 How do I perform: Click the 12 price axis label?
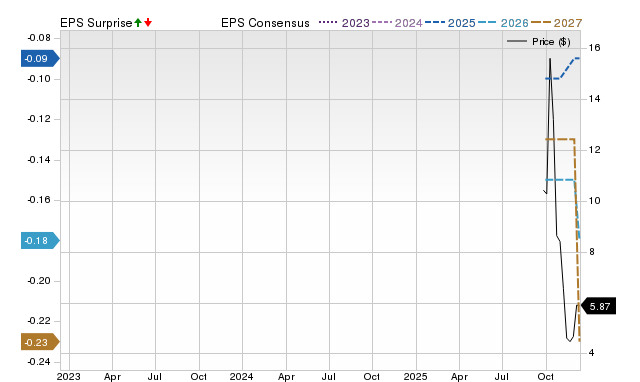click(594, 150)
